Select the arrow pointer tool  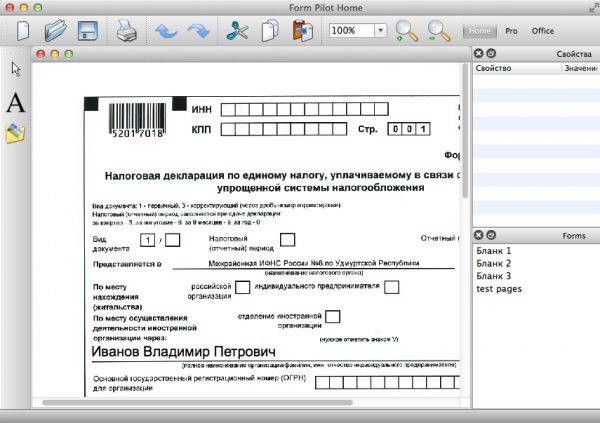click(15, 69)
